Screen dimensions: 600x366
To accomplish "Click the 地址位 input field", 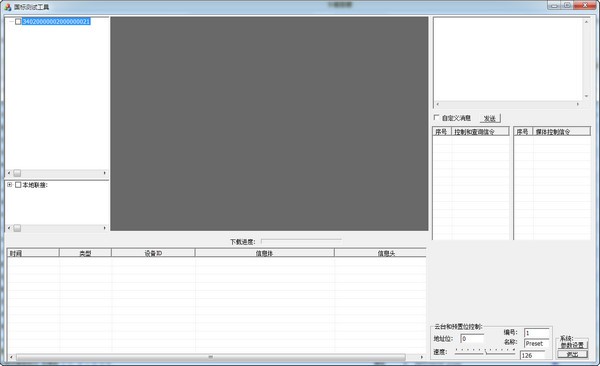I will click(x=472, y=338).
